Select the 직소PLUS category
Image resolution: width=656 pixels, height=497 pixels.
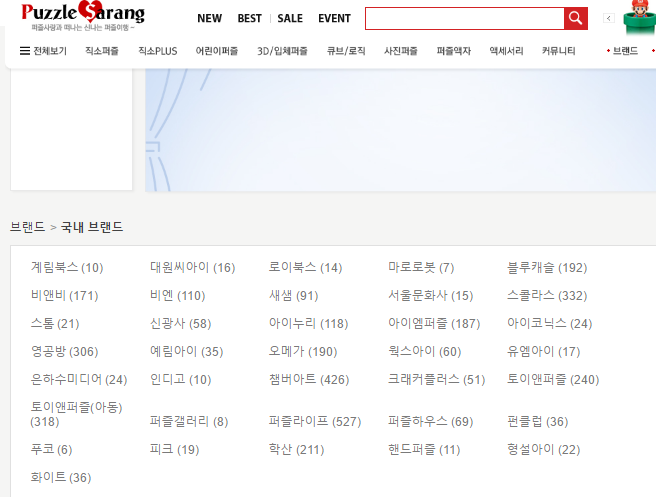click(x=158, y=51)
